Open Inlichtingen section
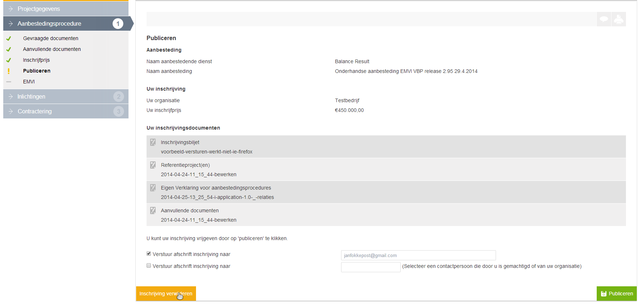This screenshot has height=304, width=644. [66, 96]
